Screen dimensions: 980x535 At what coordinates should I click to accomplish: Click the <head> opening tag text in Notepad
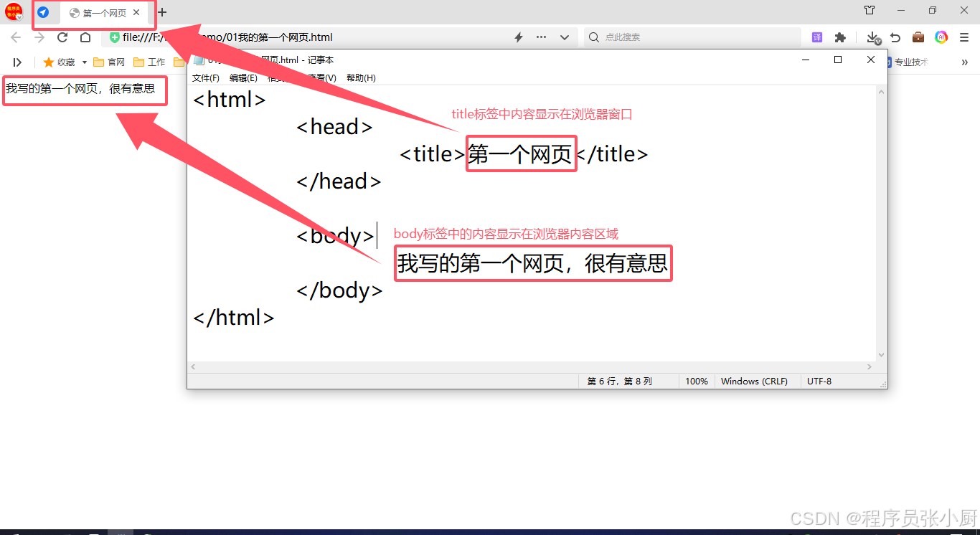point(334,127)
